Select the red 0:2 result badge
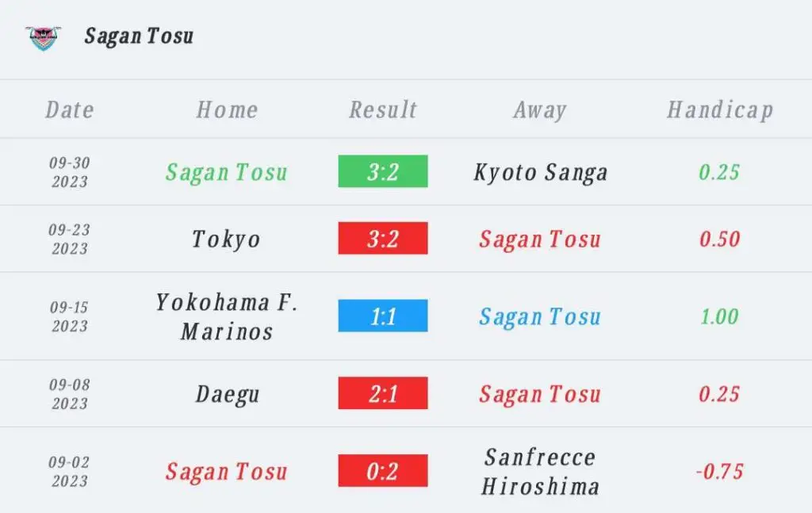 coord(383,470)
